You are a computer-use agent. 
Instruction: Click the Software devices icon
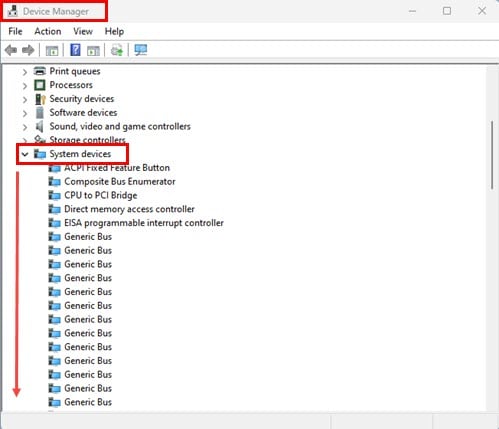pos(40,113)
